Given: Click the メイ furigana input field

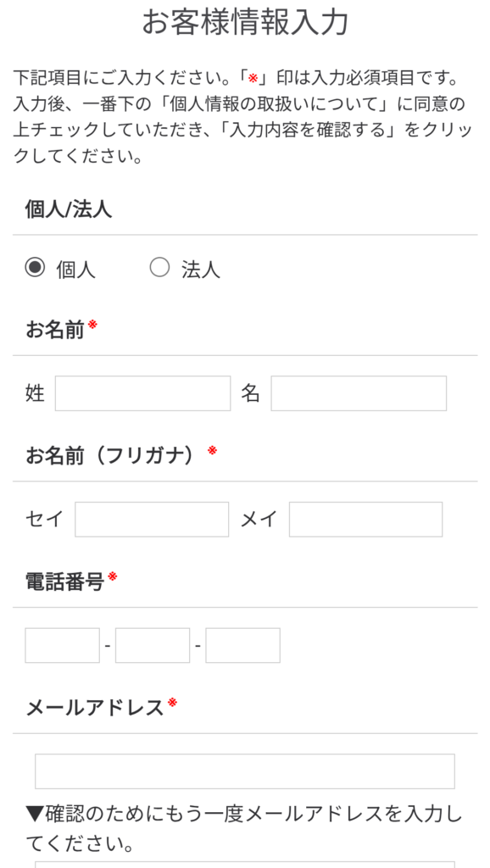Looking at the screenshot, I should (x=366, y=520).
